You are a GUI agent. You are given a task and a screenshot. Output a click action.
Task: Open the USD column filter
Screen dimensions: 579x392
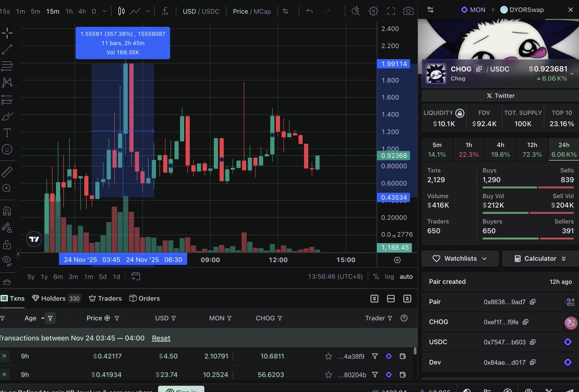click(174, 318)
